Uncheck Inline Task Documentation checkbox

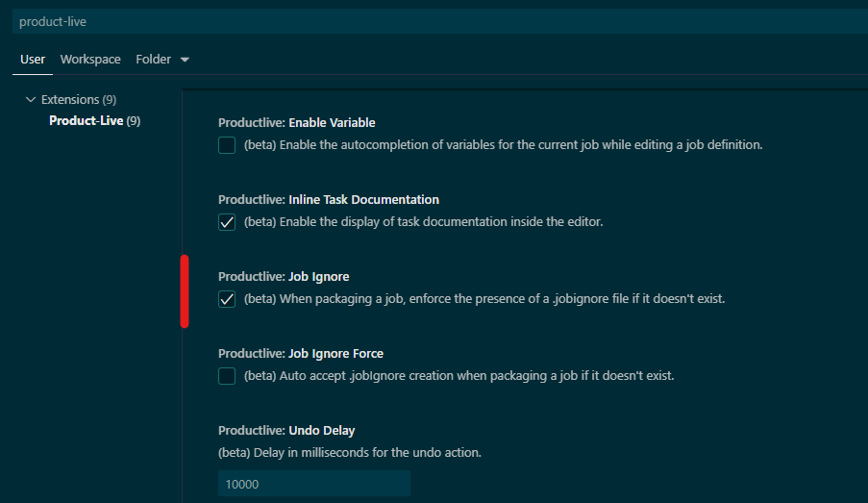click(227, 222)
